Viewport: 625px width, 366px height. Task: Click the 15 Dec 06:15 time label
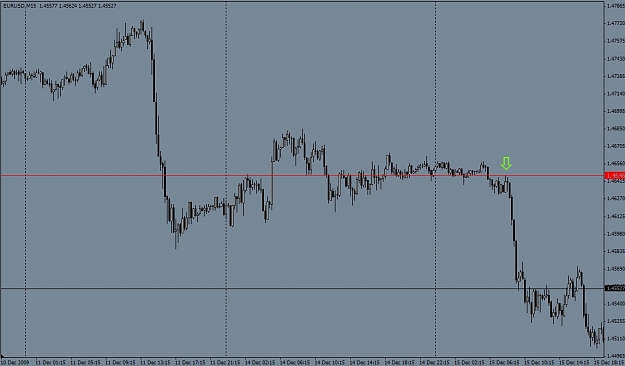(505, 362)
